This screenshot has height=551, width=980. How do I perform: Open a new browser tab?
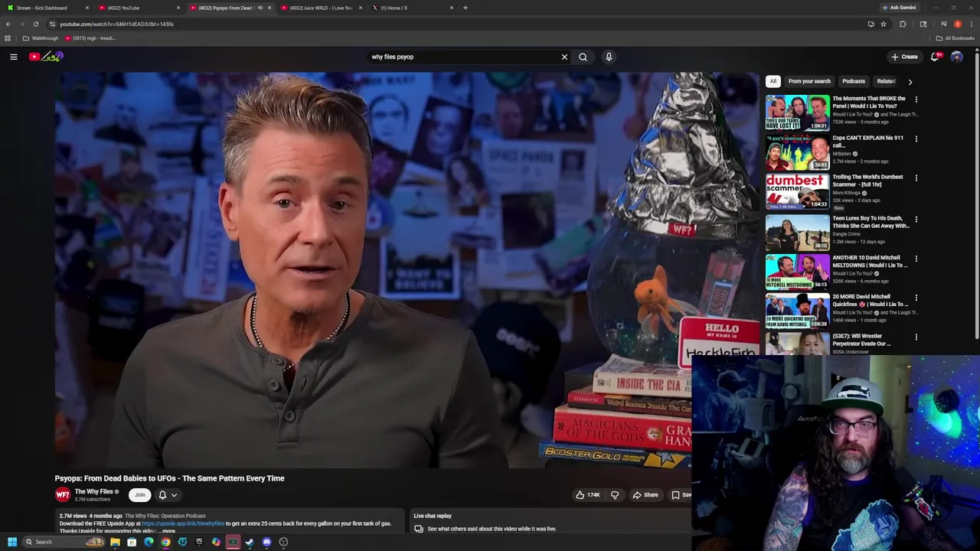[465, 8]
